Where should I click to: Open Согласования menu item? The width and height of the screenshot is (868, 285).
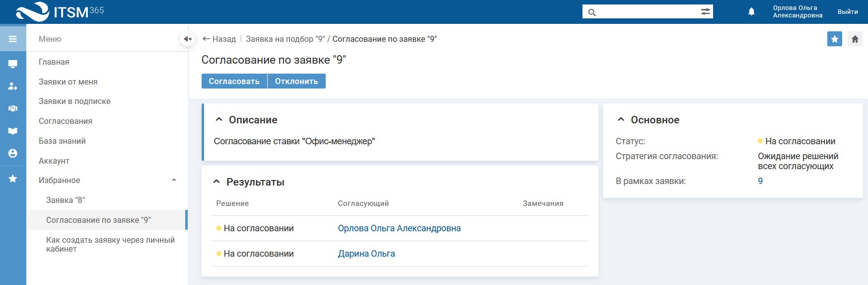pyautogui.click(x=66, y=121)
